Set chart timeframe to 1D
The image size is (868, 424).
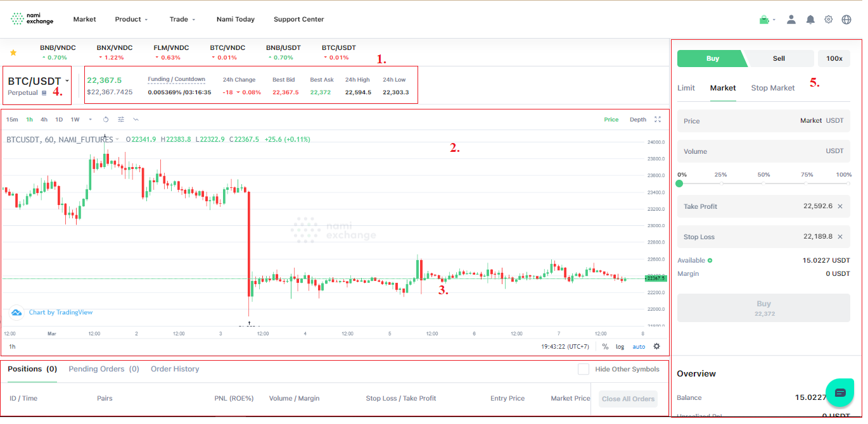click(59, 120)
